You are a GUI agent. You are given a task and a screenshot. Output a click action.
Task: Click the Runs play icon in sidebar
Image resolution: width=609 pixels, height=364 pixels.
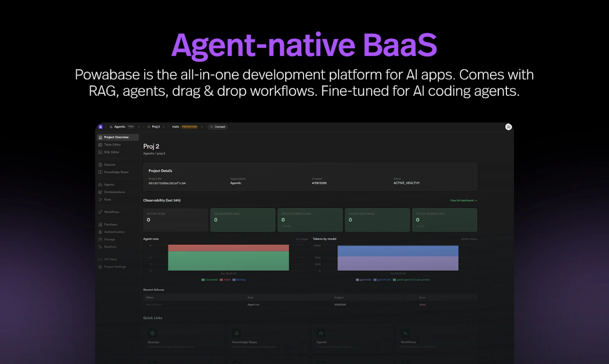[100, 200]
